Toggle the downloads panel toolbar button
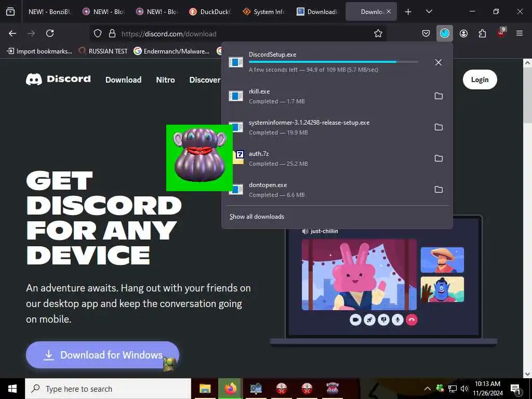The image size is (532, 399). [445, 33]
